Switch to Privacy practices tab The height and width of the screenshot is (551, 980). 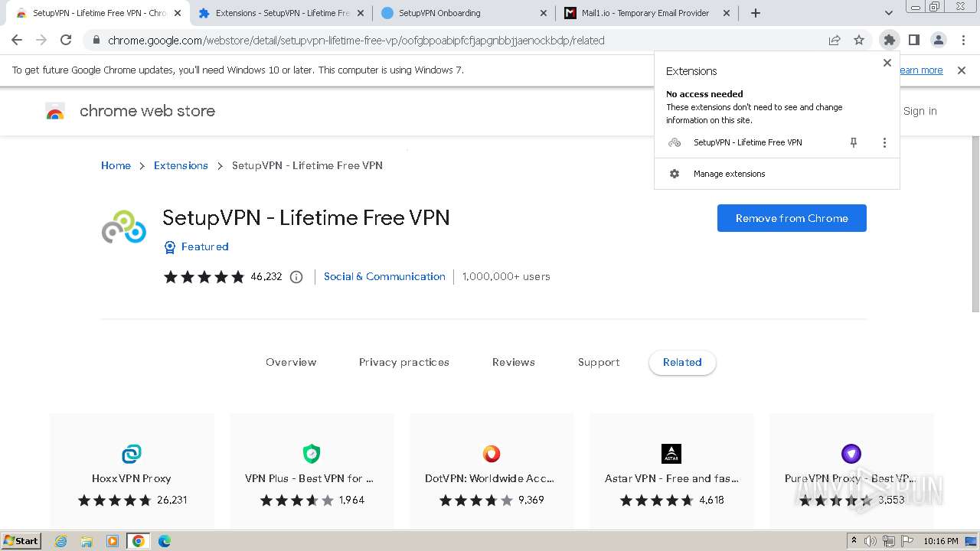click(404, 362)
